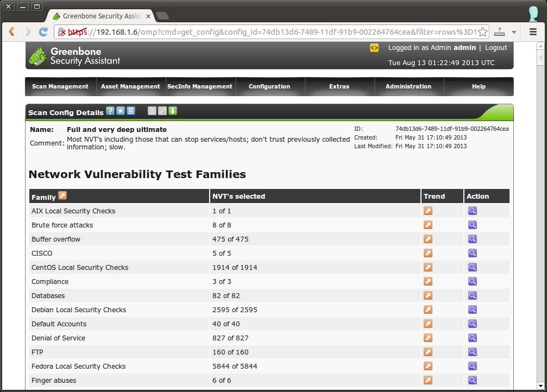Open magnifier for Finger abuses
The height and width of the screenshot is (392, 547).
pyautogui.click(x=473, y=380)
